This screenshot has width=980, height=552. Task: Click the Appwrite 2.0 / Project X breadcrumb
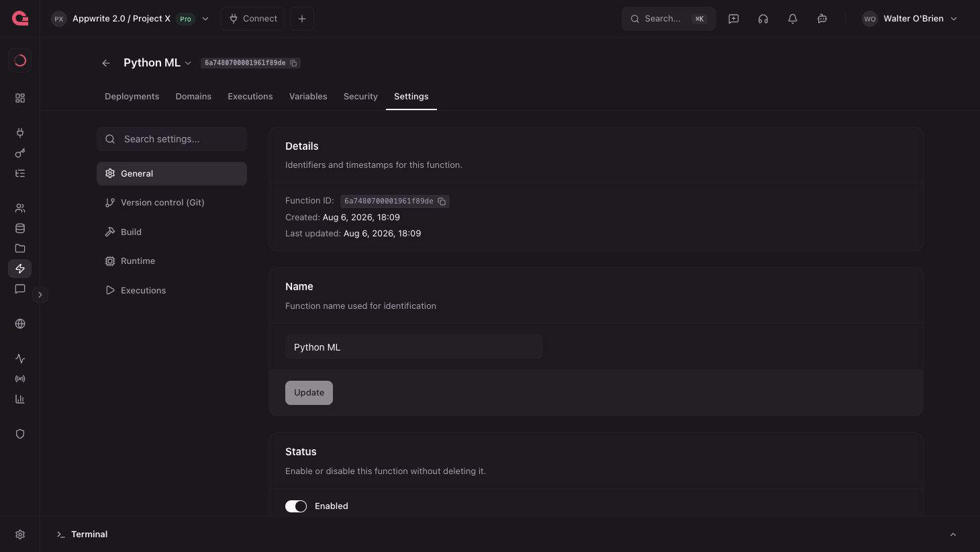pyautogui.click(x=121, y=19)
